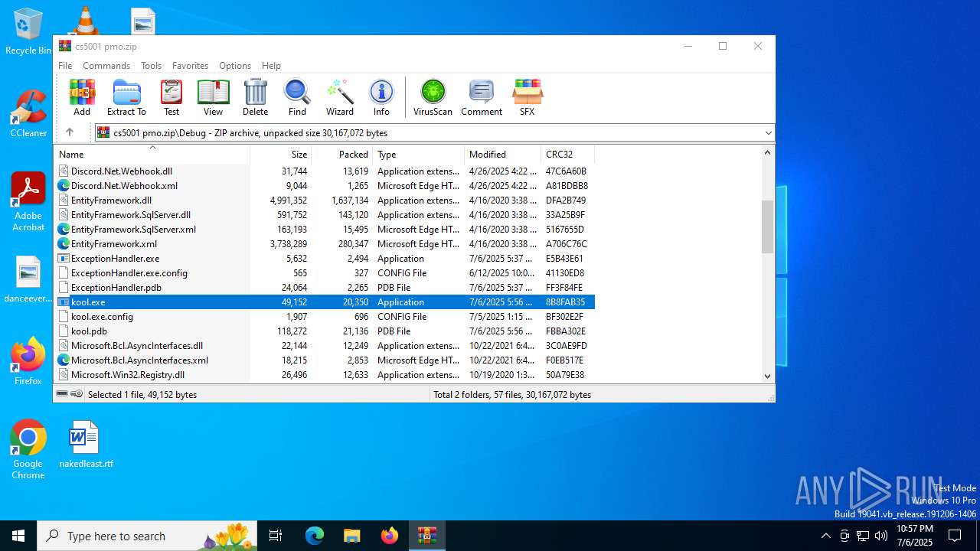980x551 pixels.
Task: Open the Tools menu
Action: click(x=151, y=66)
